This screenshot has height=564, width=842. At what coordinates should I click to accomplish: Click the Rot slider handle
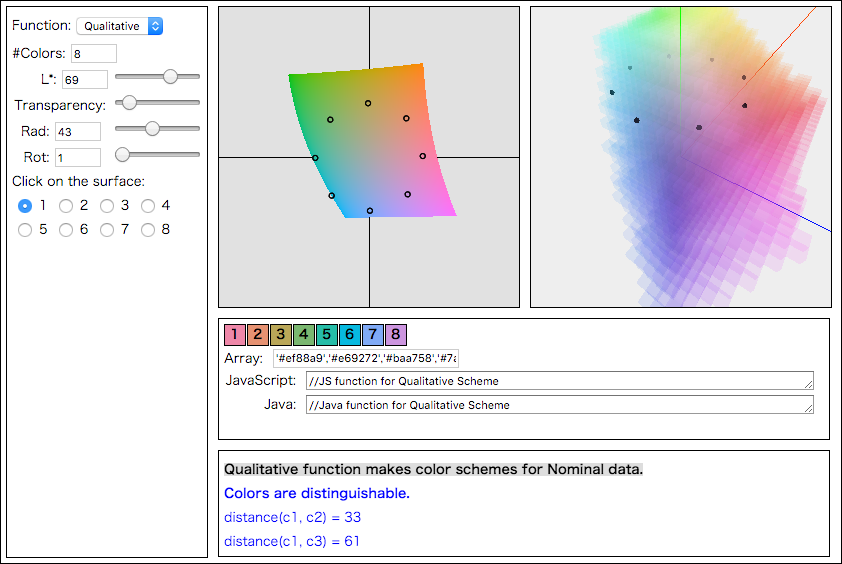point(122,155)
